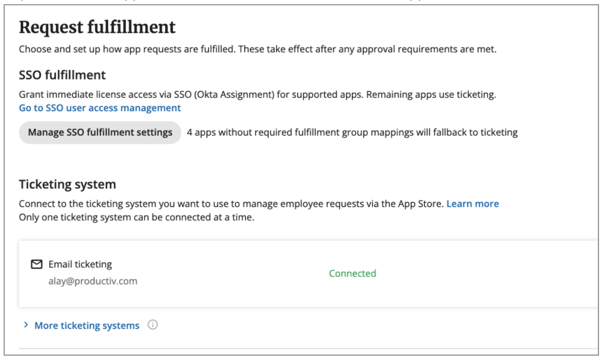
Task: Click the Choose and set up description line
Action: pyautogui.click(x=257, y=49)
